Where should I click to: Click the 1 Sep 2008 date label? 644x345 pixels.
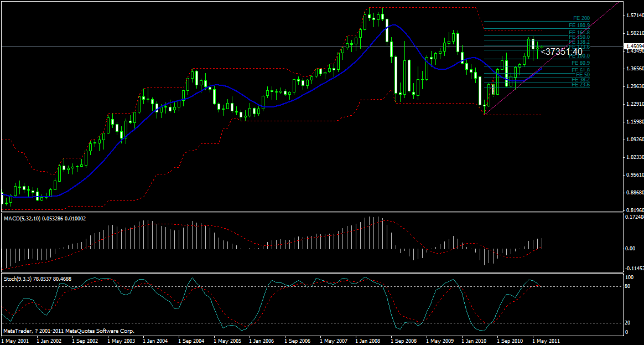click(403, 341)
